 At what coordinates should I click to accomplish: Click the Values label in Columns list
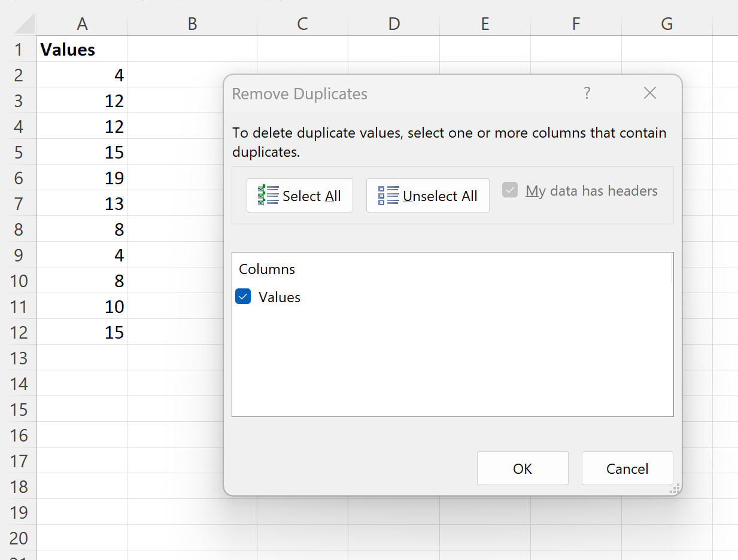coord(280,297)
